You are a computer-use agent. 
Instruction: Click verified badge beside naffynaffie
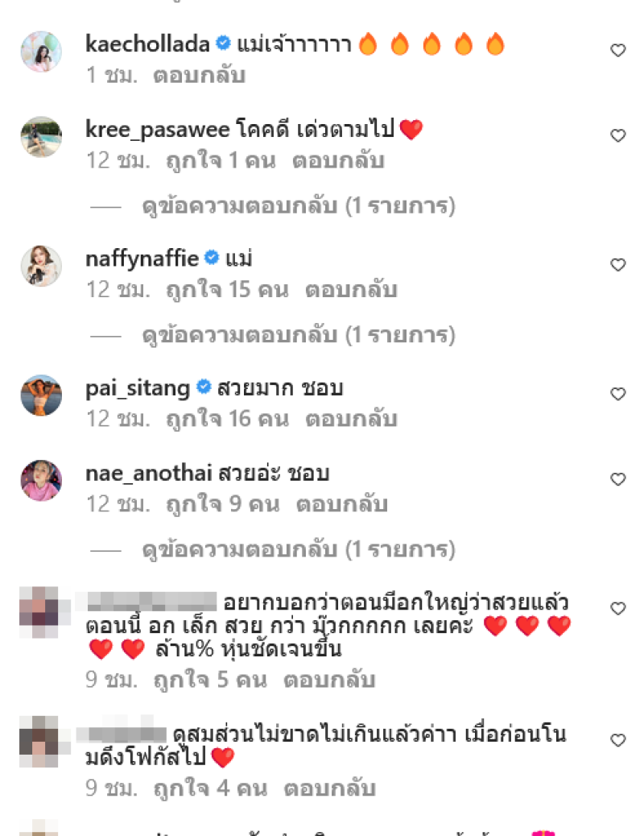pos(212,258)
